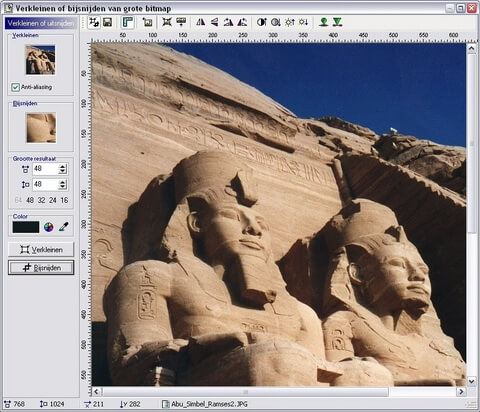
Task: Click the fit-to-window arrows icon
Action: pos(167,22)
